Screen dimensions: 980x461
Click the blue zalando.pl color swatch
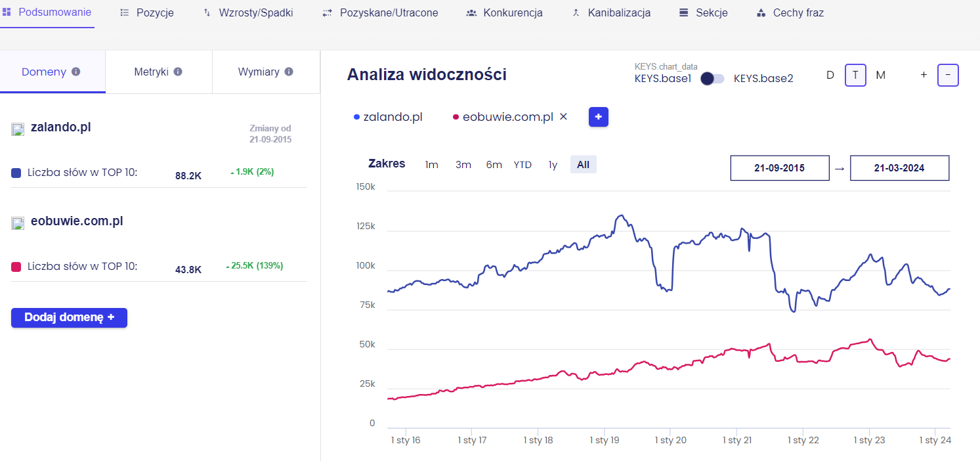16,173
